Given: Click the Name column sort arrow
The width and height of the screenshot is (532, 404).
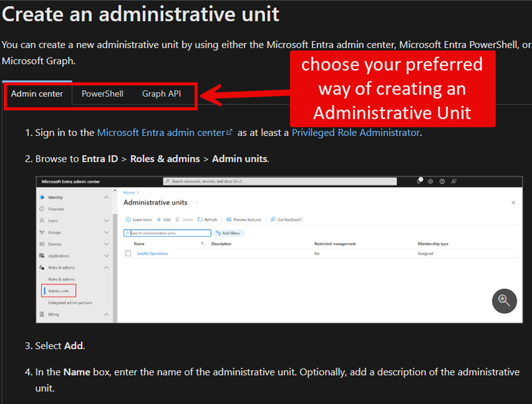Looking at the screenshot, I should (203, 244).
